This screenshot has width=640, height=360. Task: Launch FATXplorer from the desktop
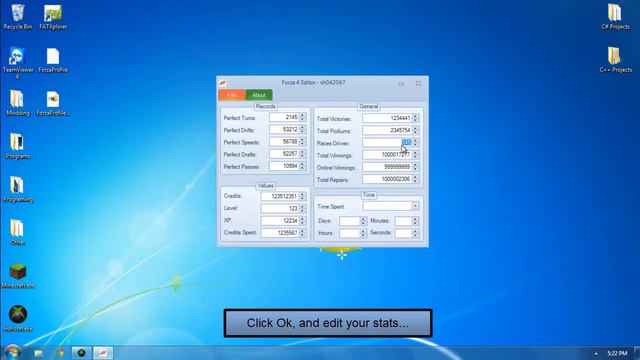point(53,17)
